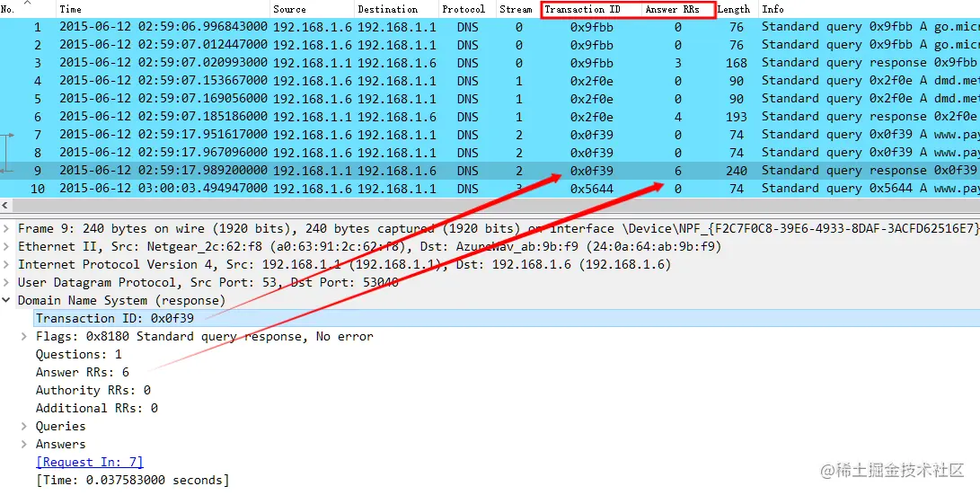Expand the Answers node
980x495 pixels.
click(x=24, y=445)
